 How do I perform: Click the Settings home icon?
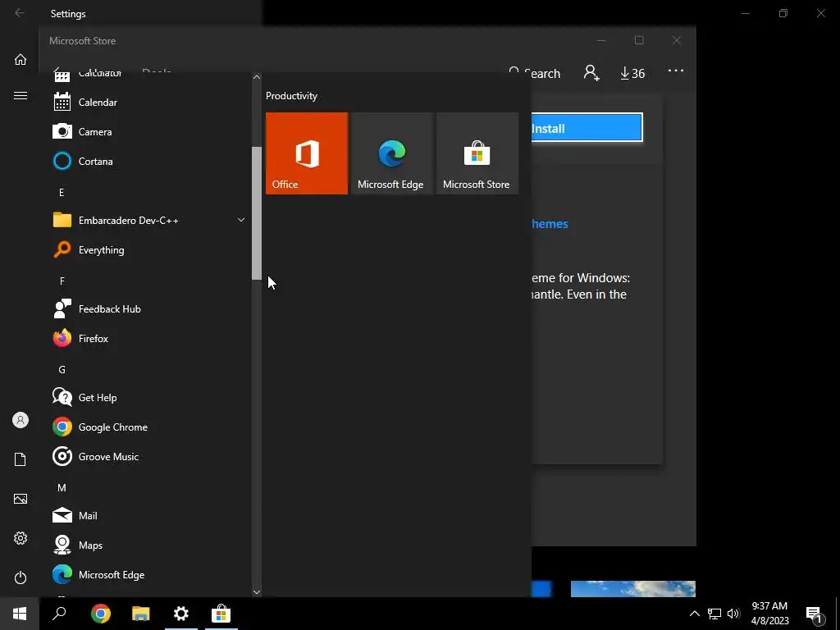click(21, 59)
